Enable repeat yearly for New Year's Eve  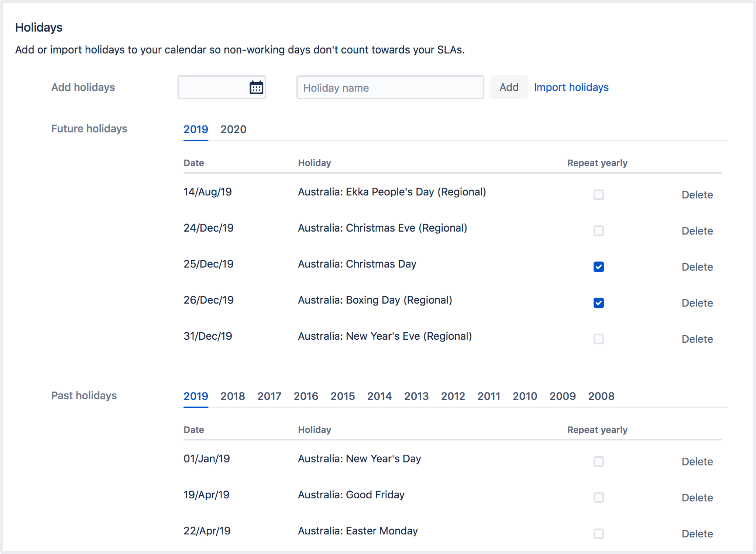point(599,339)
